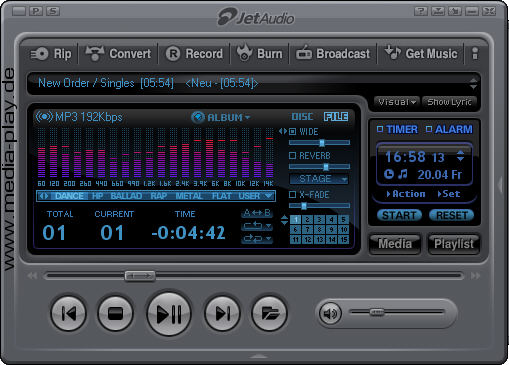This screenshot has height=365, width=509.
Task: Click the REVERB level slider
Action: (319, 167)
